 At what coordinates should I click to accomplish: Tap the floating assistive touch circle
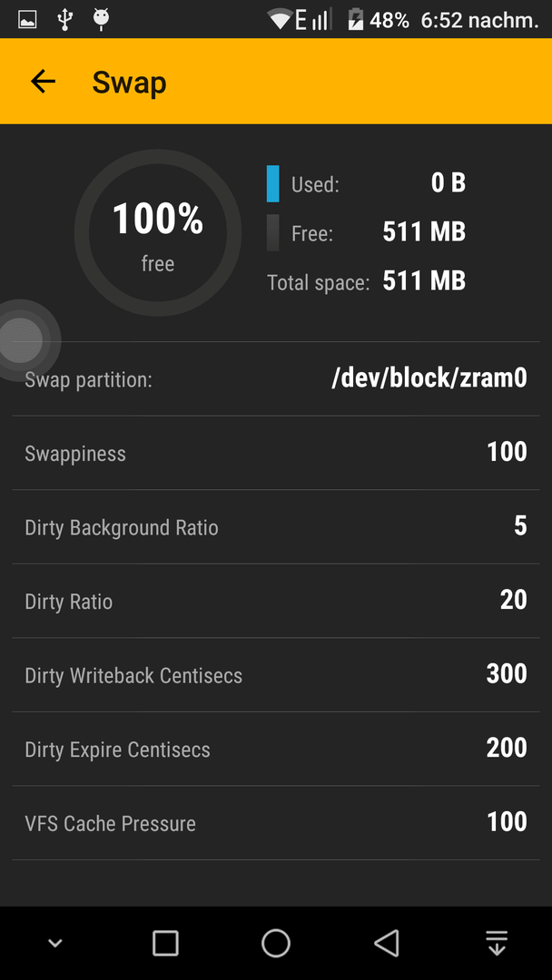pos(22,340)
